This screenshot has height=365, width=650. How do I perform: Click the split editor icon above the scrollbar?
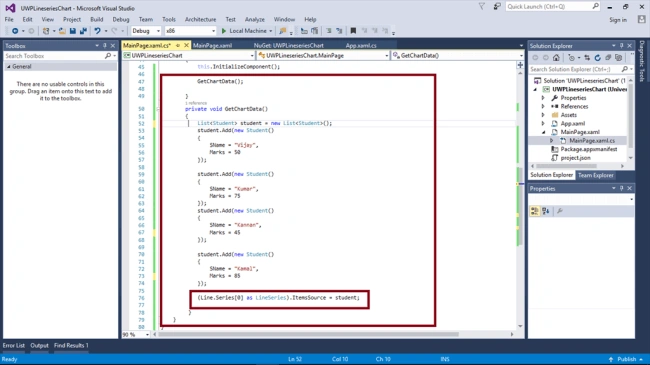pos(520,65)
